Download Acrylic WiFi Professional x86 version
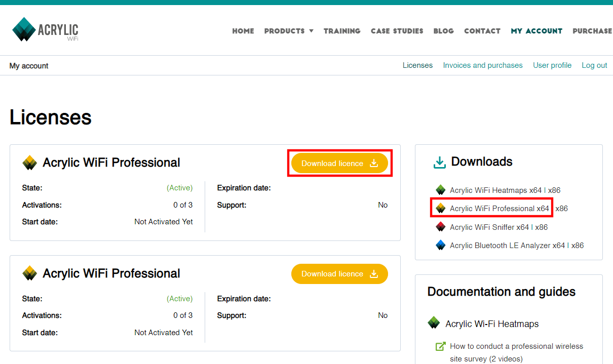Screen dimensions: 613x364 click(561, 209)
